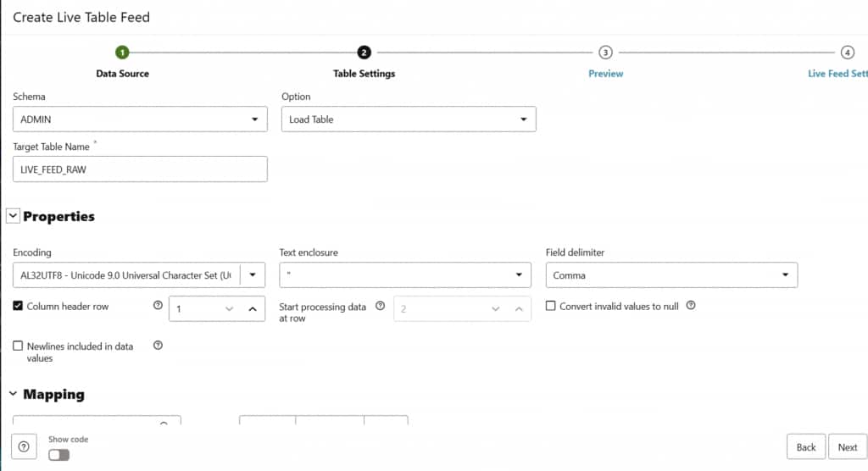
Task: Enable Convert invalid values to null
Action: click(x=551, y=306)
